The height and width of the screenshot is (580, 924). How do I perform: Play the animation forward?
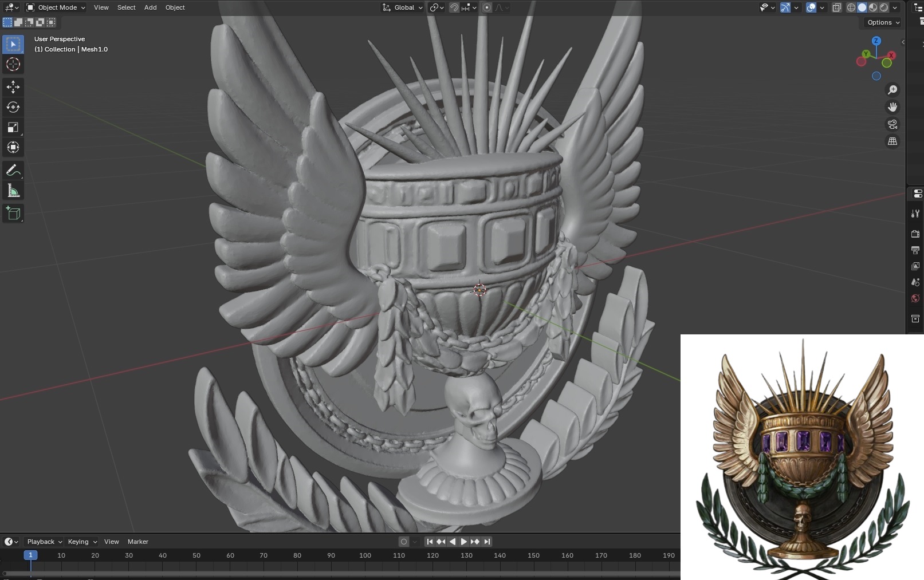464,542
